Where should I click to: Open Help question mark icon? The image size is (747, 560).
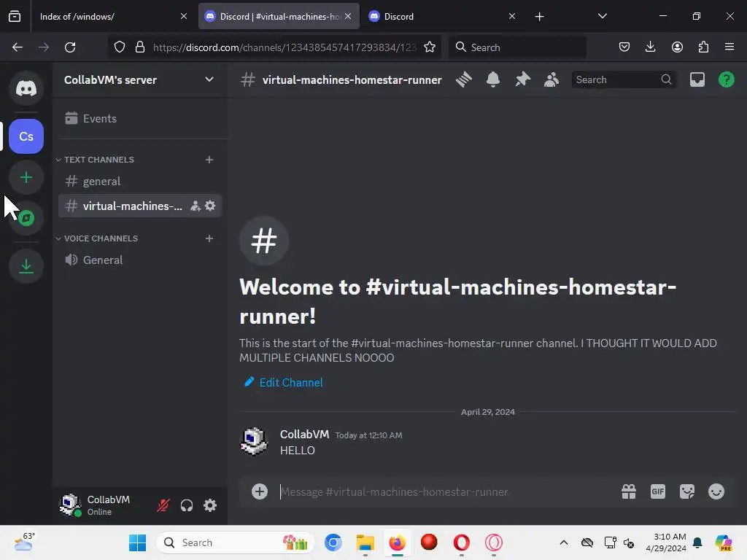click(x=726, y=79)
